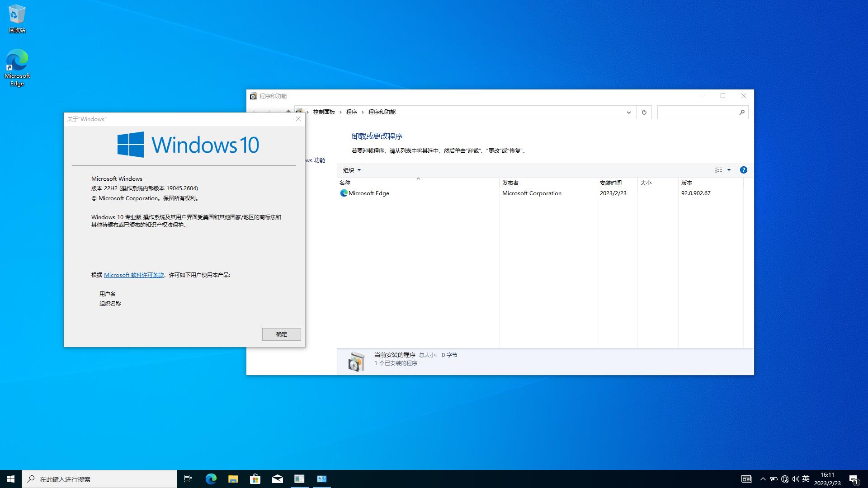This screenshot has width=868, height=488.
Task: Toggle the English input method indicator
Action: (806, 479)
